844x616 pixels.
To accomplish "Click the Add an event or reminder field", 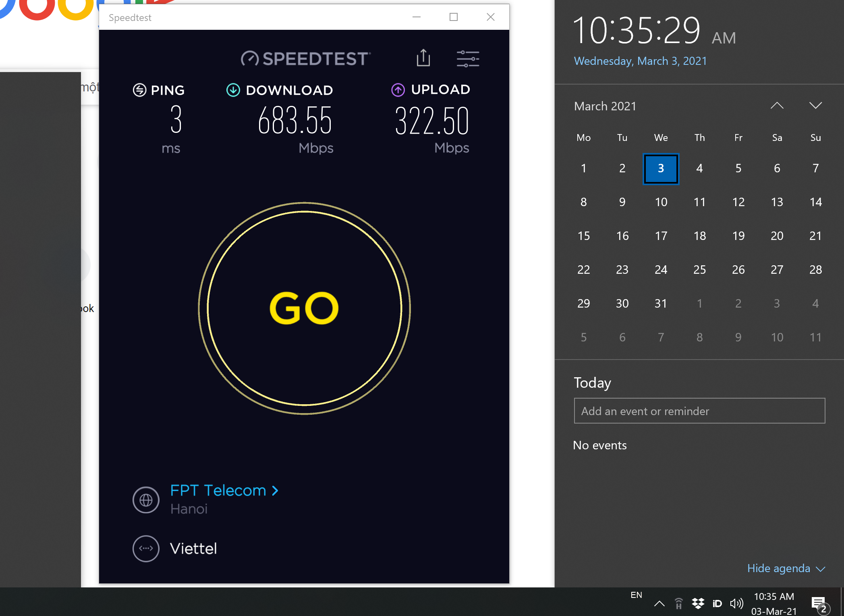I will pyautogui.click(x=699, y=411).
